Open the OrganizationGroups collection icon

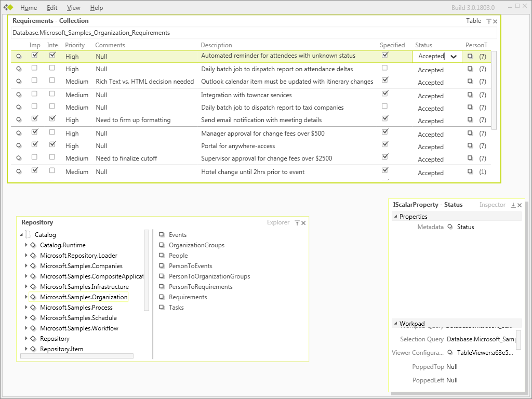tap(162, 245)
